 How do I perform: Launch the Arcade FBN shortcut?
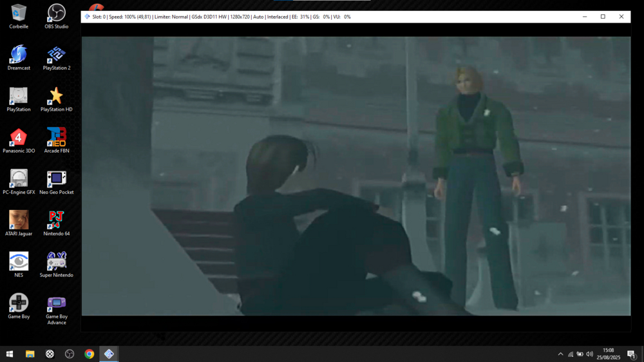pos(56,141)
